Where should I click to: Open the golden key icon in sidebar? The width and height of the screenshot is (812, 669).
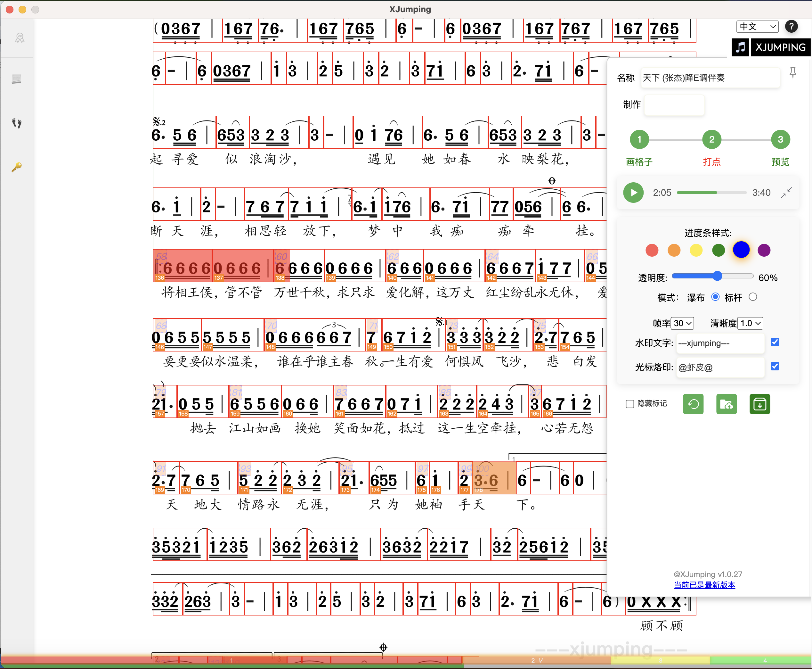pyautogui.click(x=16, y=167)
